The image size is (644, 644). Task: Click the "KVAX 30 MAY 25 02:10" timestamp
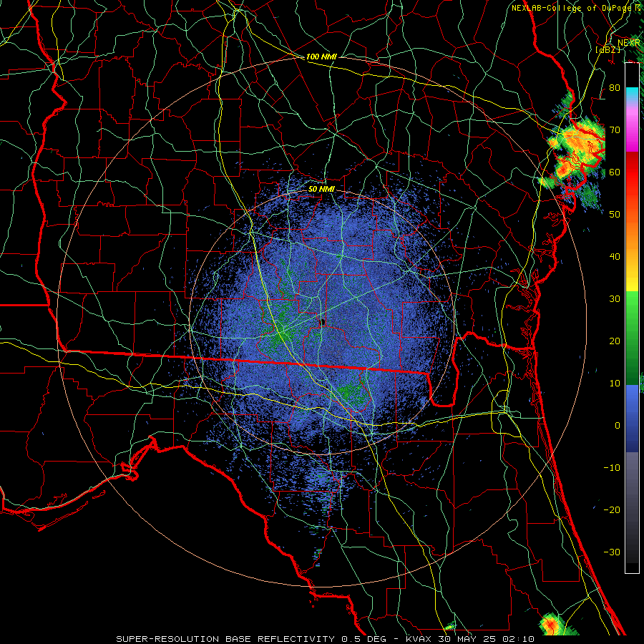(x=470, y=639)
